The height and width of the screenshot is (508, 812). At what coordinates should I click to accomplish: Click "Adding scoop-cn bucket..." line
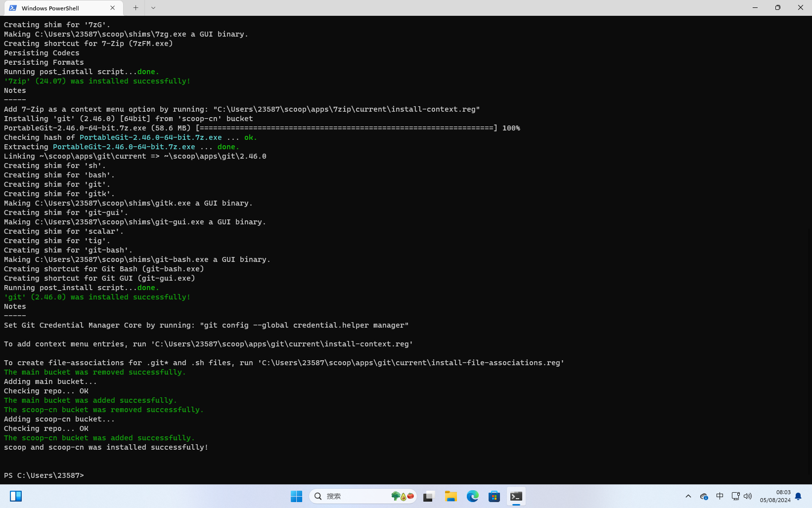click(x=59, y=419)
